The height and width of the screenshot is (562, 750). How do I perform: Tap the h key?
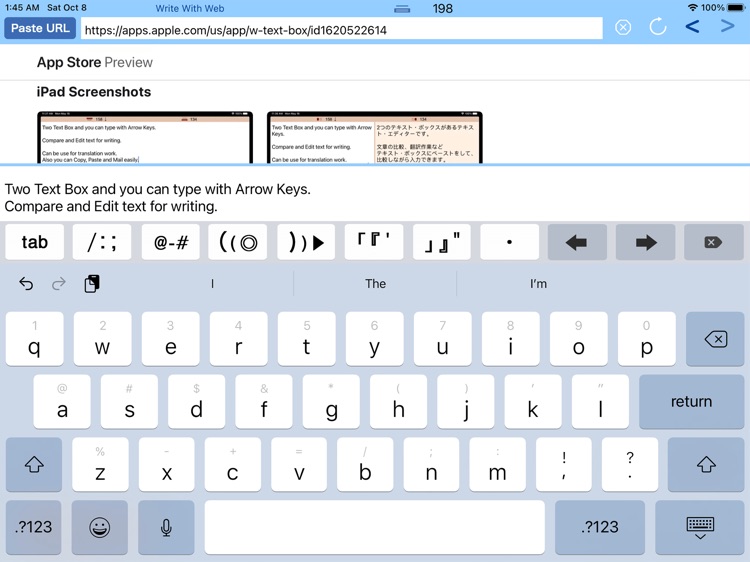tap(398, 402)
